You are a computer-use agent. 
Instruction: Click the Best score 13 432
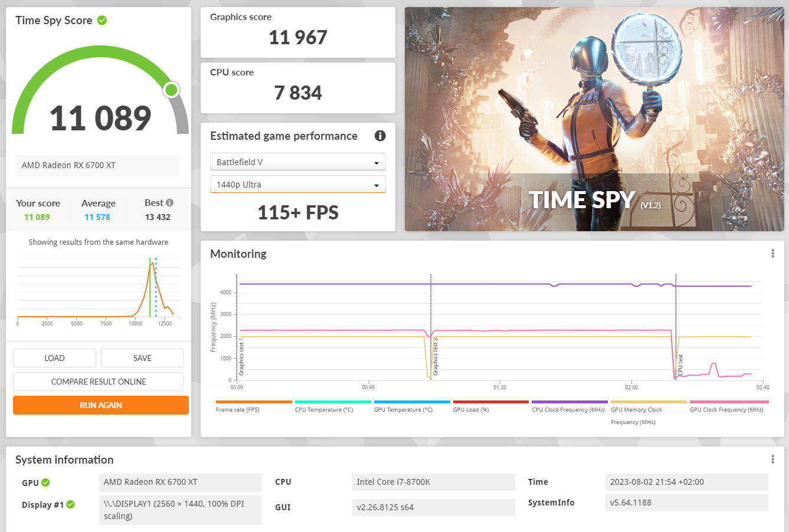click(x=158, y=217)
